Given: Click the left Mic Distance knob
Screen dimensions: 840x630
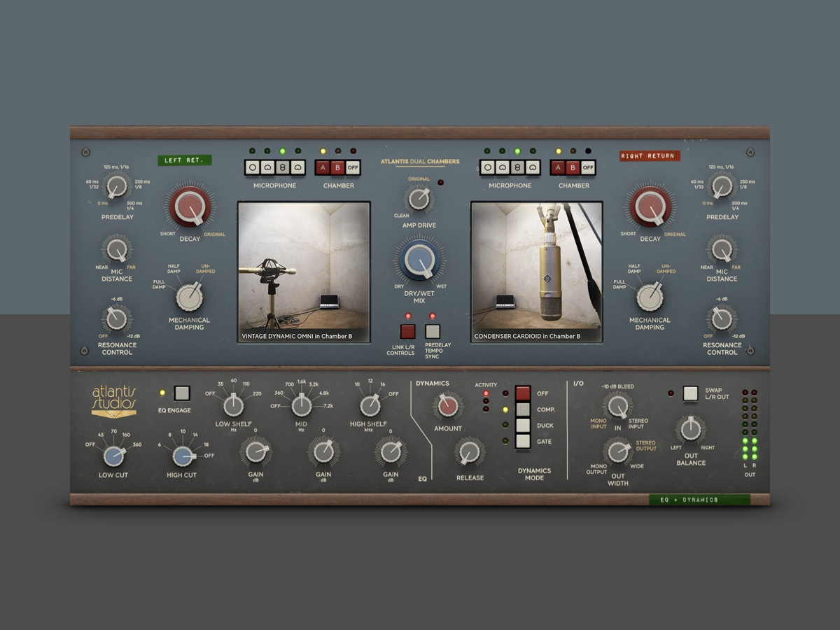Looking at the screenshot, I should coord(116,249).
